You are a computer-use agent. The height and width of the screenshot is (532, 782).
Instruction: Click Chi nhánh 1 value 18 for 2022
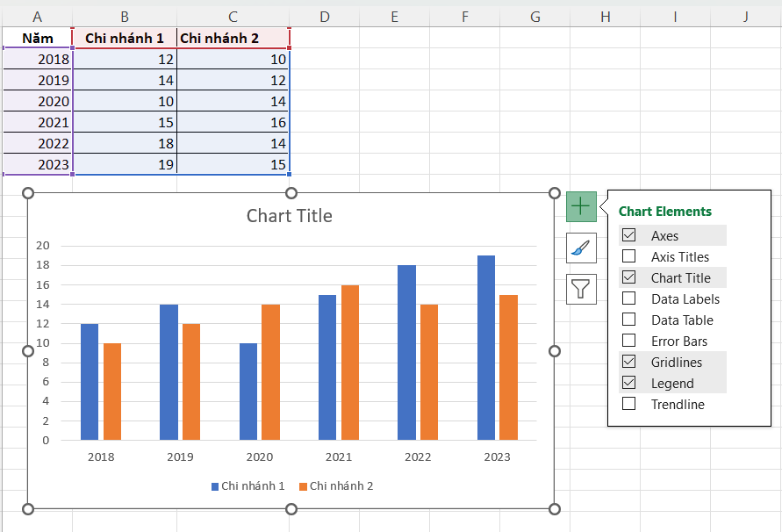click(x=125, y=143)
